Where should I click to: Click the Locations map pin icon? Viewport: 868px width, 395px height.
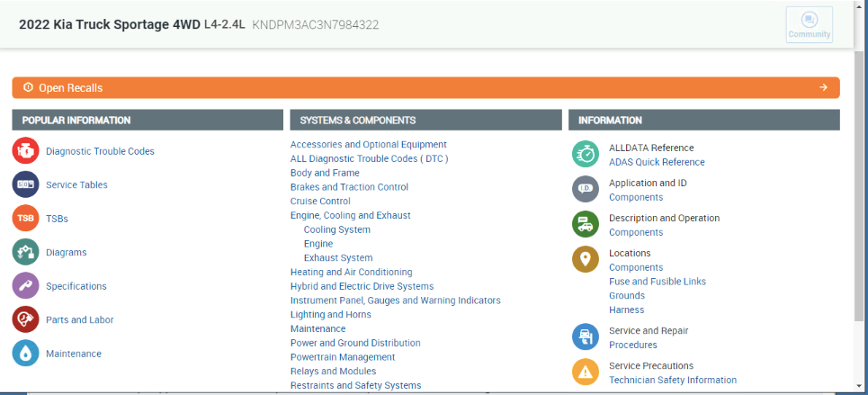(x=586, y=259)
